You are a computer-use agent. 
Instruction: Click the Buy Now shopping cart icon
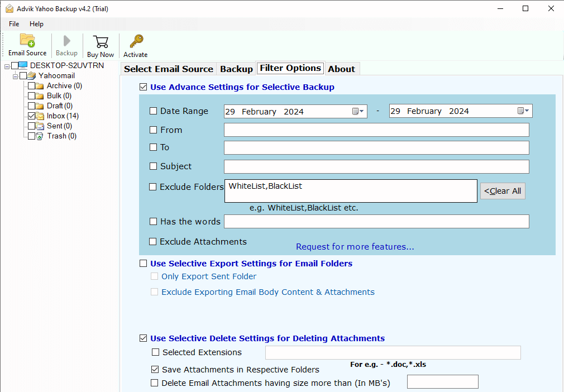point(101,42)
